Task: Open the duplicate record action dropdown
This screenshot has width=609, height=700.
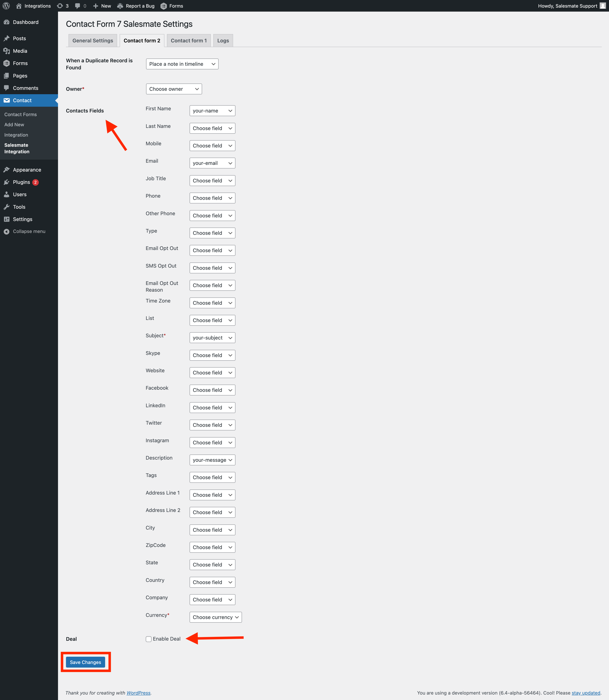Action: 182,64
